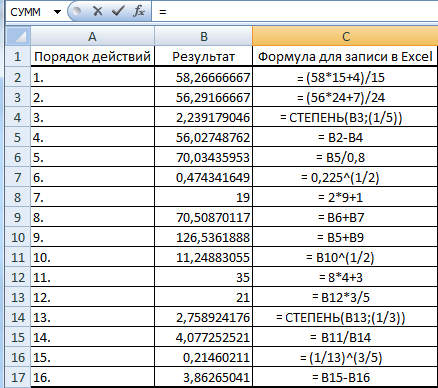Select the cell with value 21
The height and width of the screenshot is (388, 438).
coord(203,297)
